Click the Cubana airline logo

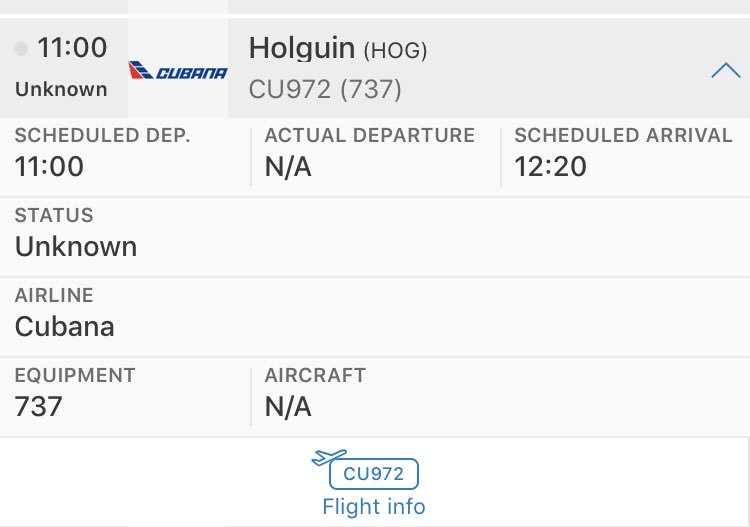pyautogui.click(x=178, y=72)
